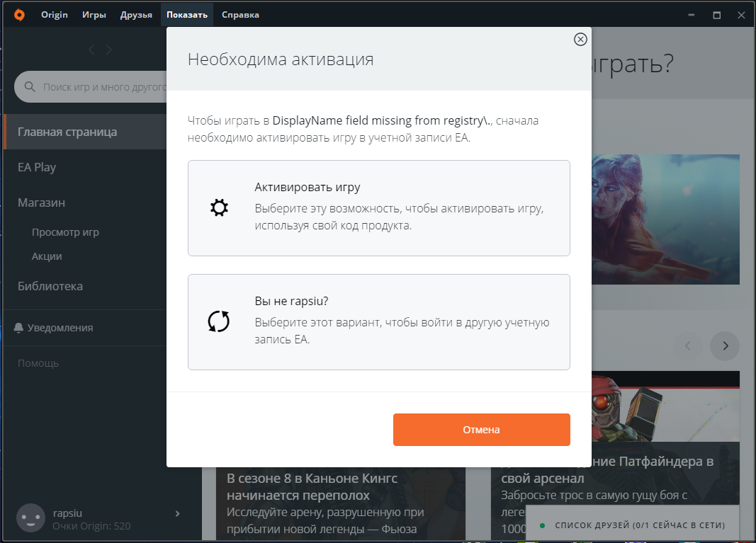Open the Игры menu
The width and height of the screenshot is (756, 543).
94,15
